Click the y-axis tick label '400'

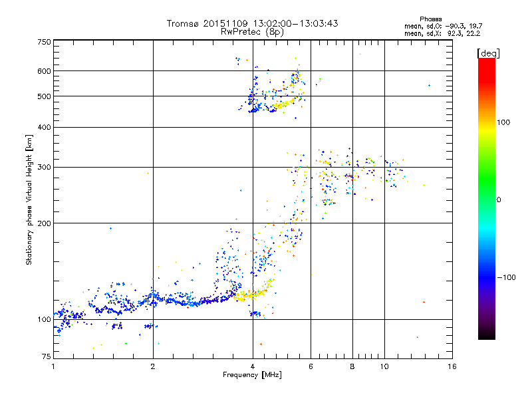45,128
